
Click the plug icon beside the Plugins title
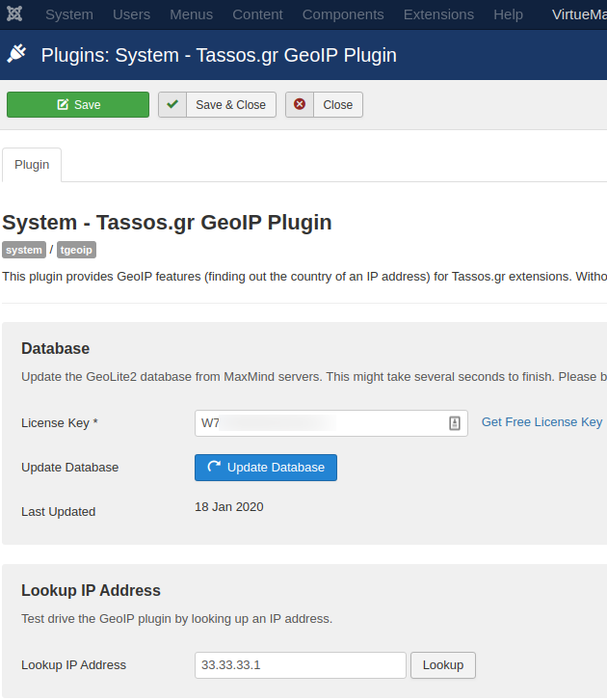17,54
